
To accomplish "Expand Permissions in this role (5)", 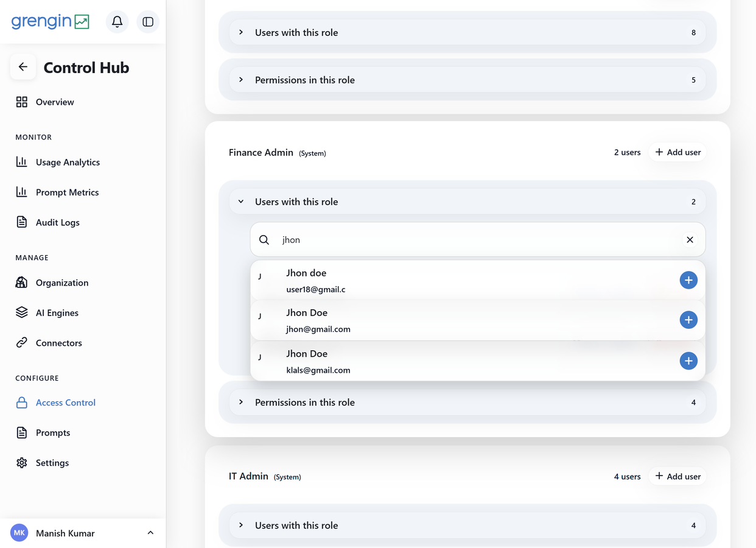I will click(467, 80).
